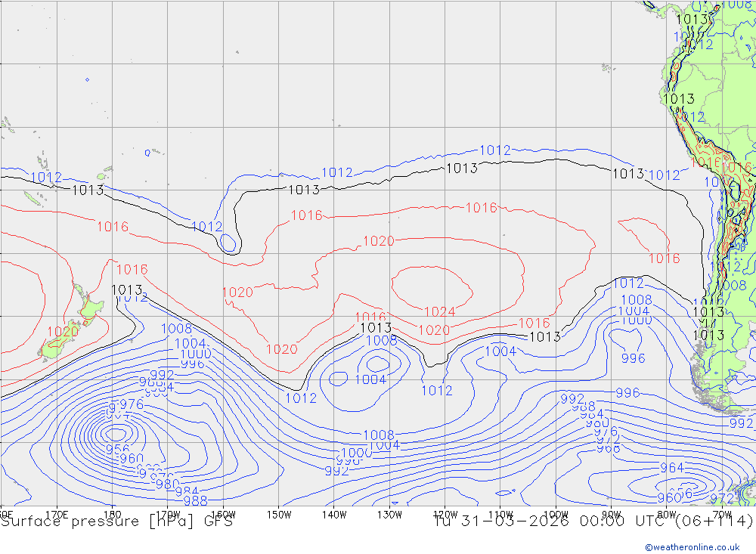Click the weatheronline.co.uk copyright link
Screen dimensions: 756x554
pyautogui.click(x=692, y=546)
